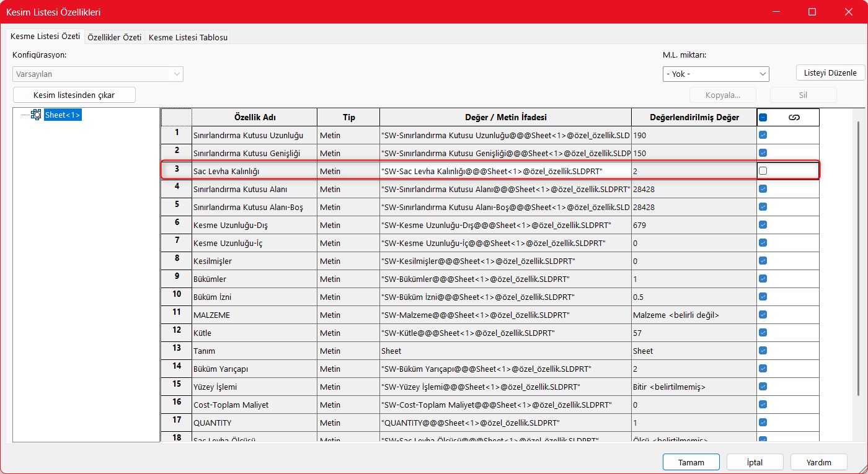Click the Kopyala... button
868x474 pixels.
tap(723, 95)
